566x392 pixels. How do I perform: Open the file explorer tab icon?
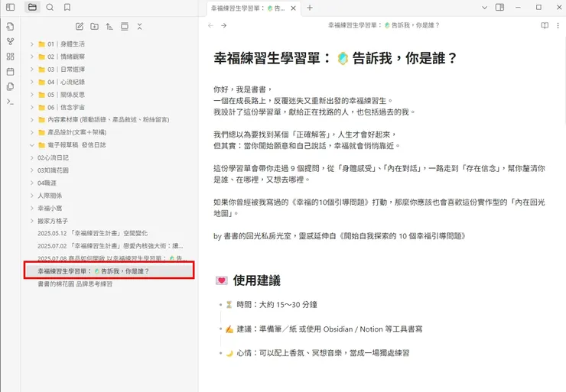coord(32,7)
